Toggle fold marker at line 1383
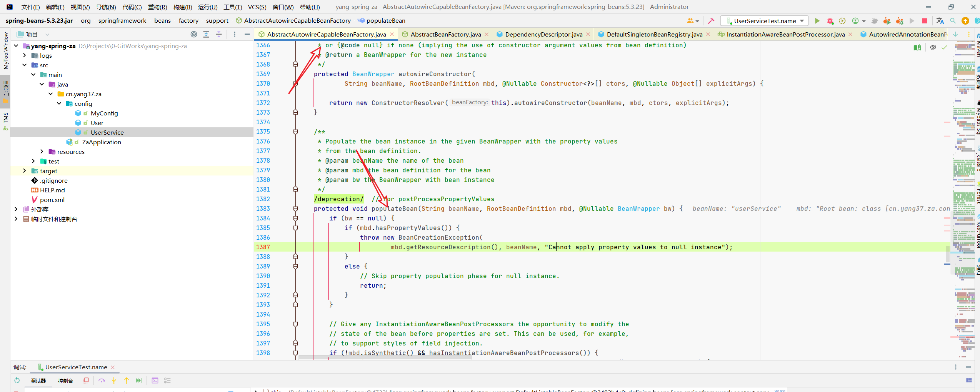The image size is (980, 392). click(x=295, y=209)
